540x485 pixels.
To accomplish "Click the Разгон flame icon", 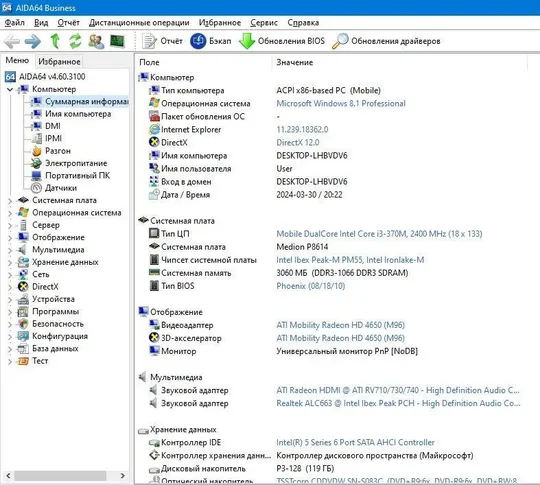I will click(x=36, y=151).
